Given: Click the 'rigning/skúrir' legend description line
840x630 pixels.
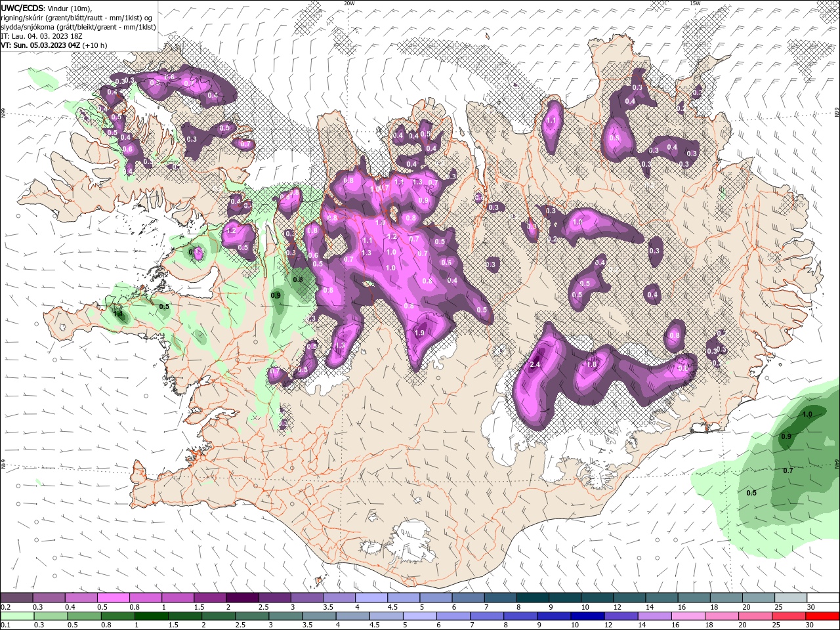Looking at the screenshot, I should [x=77, y=18].
